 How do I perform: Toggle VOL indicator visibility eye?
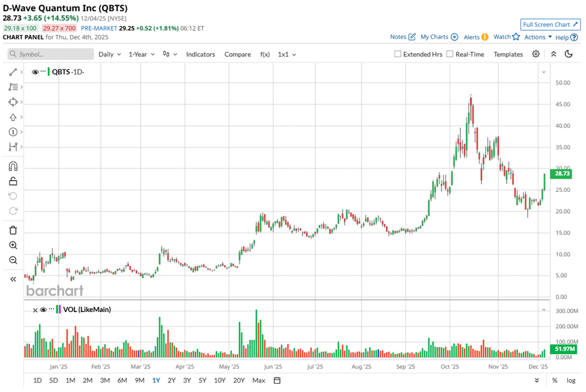pos(43,309)
